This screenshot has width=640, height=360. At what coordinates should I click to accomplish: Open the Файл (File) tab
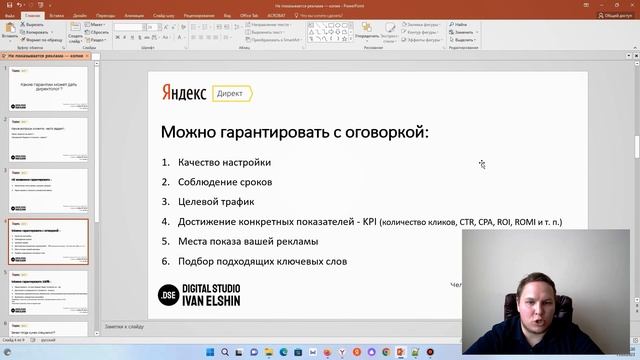point(10,16)
